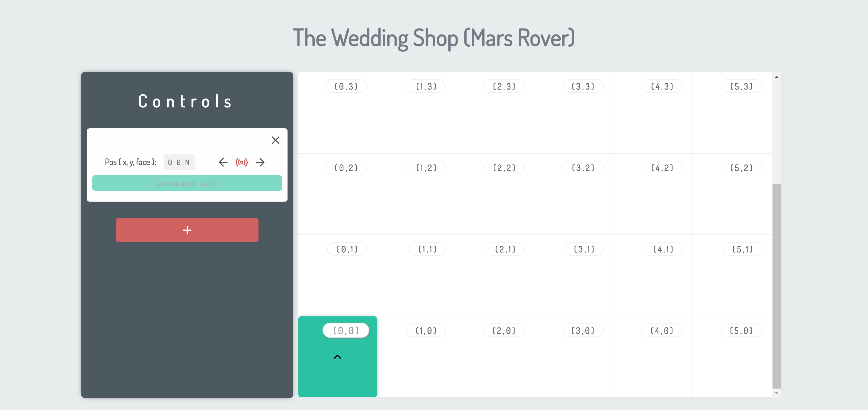Click the rotate right arrow icon
Viewport: 868px width, 410px height.
tap(260, 162)
